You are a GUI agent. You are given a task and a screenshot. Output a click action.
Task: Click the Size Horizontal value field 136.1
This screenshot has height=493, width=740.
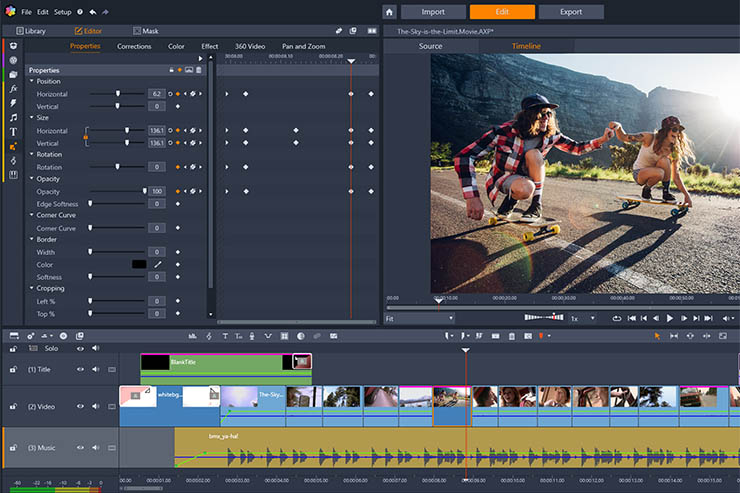157,130
